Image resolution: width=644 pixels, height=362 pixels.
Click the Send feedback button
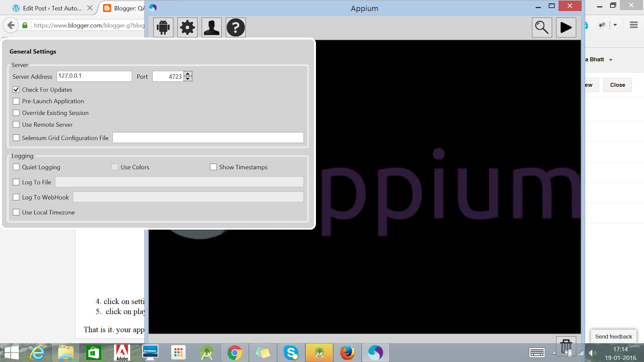613,336
